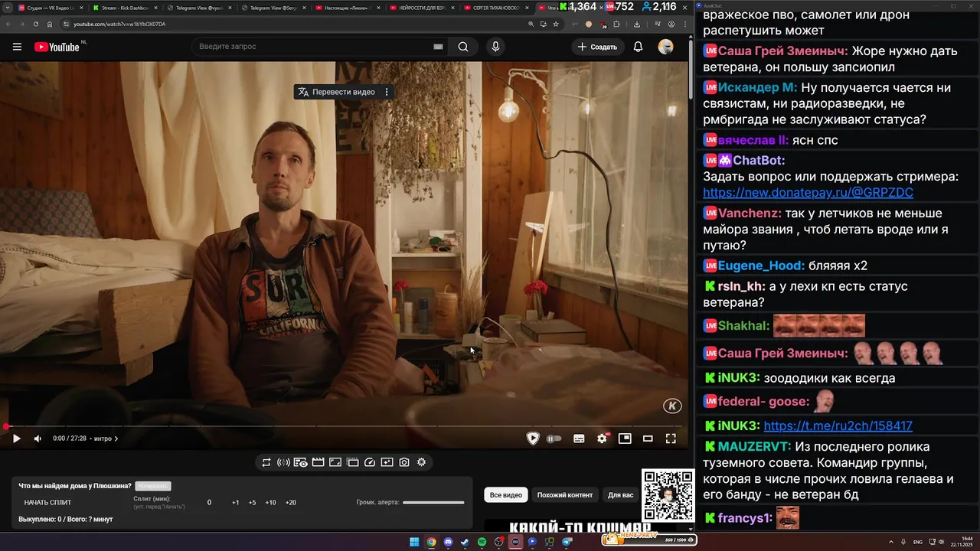This screenshot has height=551, width=980.
Task: Mute the video player volume
Action: (38, 439)
